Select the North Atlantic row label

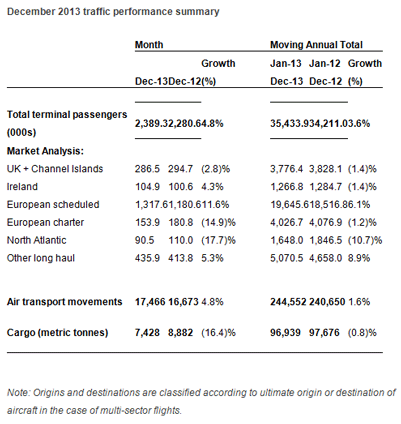[x=37, y=240]
